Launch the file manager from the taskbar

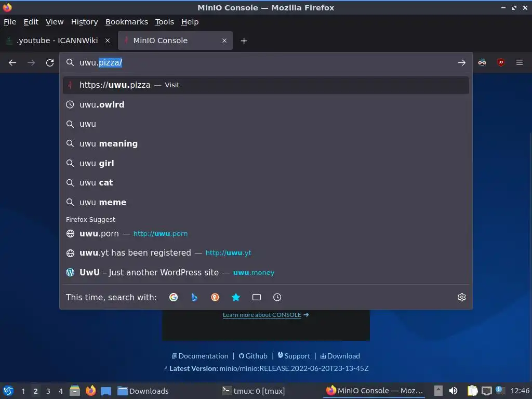75,391
